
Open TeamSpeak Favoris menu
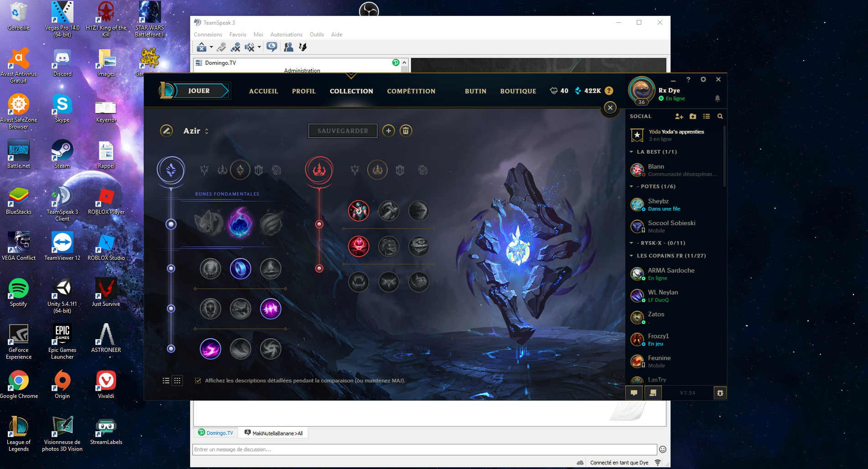tap(238, 35)
